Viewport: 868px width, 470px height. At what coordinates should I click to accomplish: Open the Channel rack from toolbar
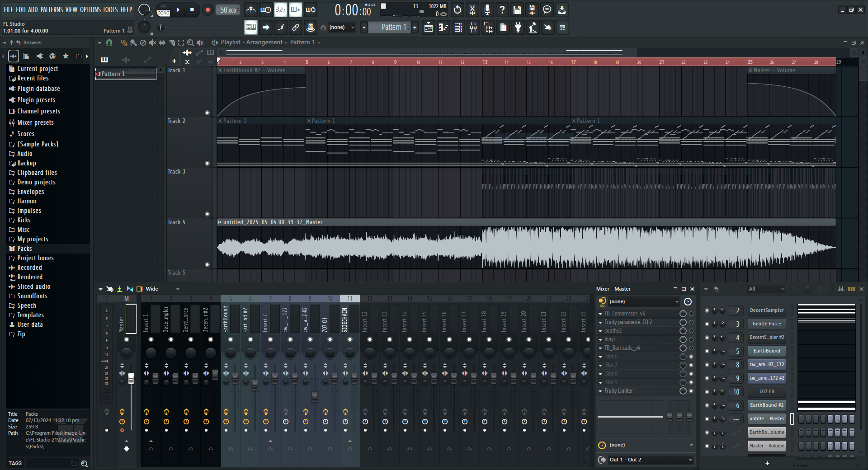pyautogui.click(x=458, y=28)
